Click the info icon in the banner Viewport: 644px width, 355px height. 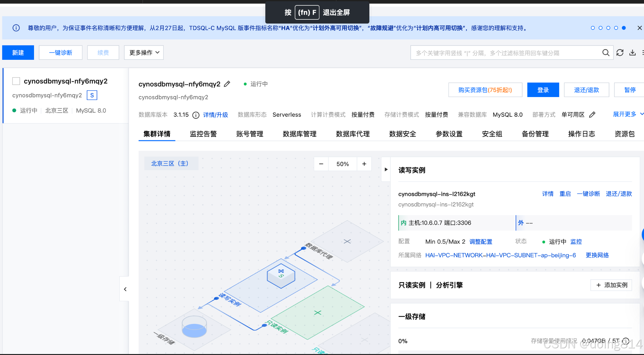pyautogui.click(x=16, y=28)
